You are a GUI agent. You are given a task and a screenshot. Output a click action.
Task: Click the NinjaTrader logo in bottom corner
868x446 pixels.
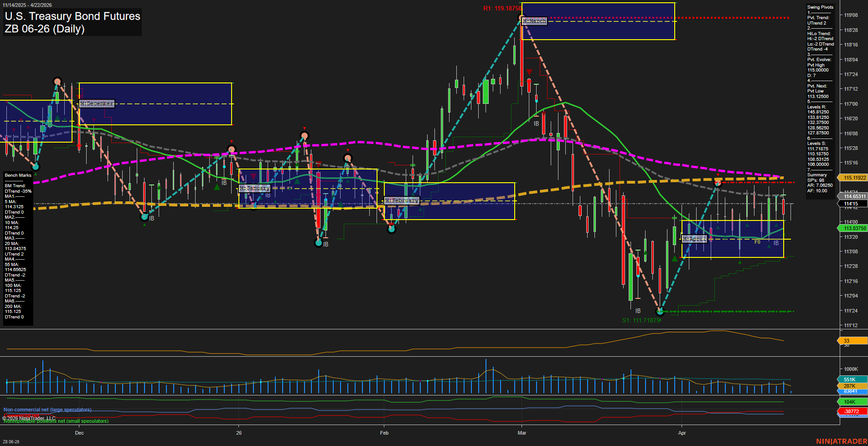[x=841, y=441]
